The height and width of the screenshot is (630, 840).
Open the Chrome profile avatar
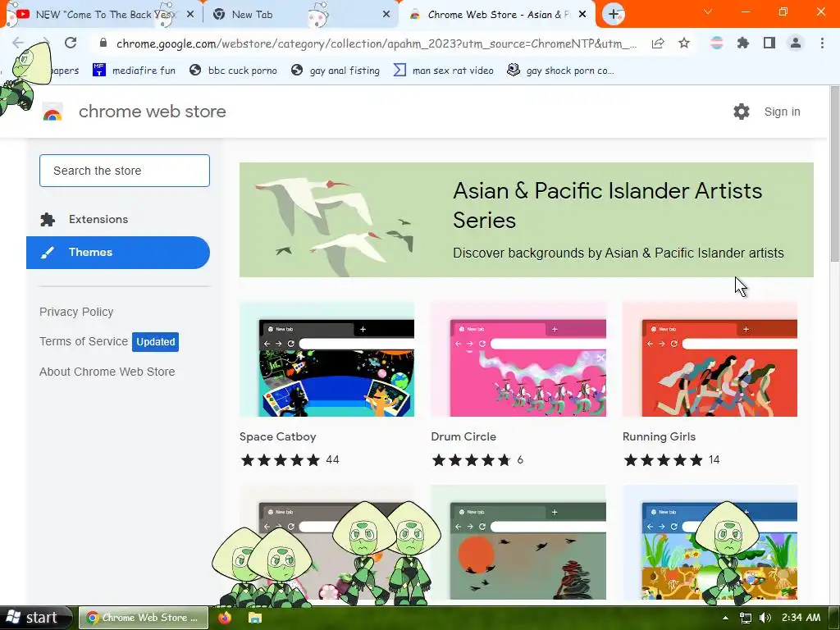pos(796,43)
